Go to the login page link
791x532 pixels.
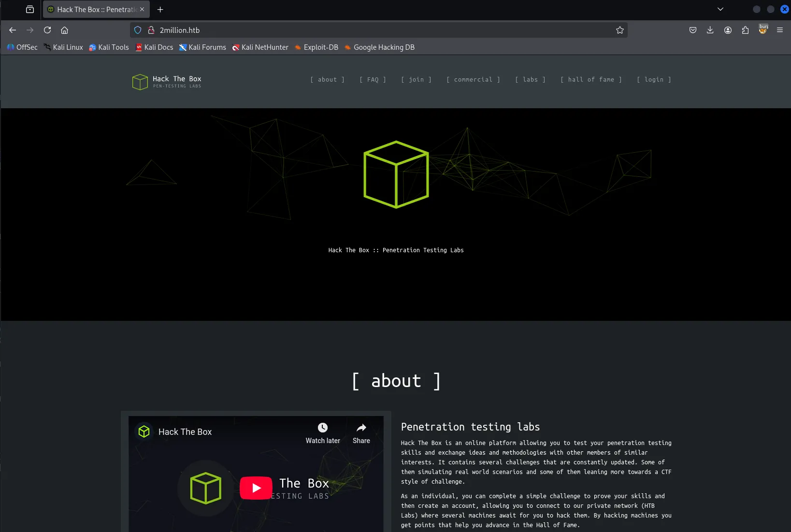(x=654, y=80)
